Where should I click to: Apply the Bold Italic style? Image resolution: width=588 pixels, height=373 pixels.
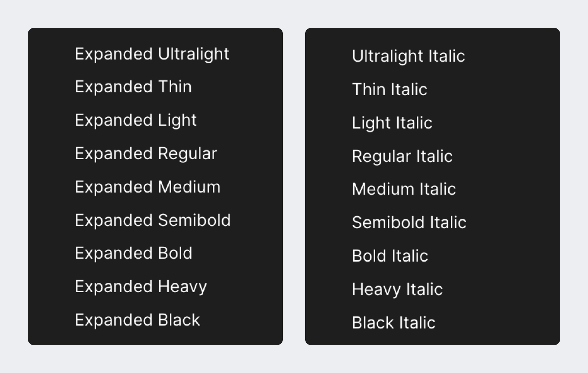(390, 256)
